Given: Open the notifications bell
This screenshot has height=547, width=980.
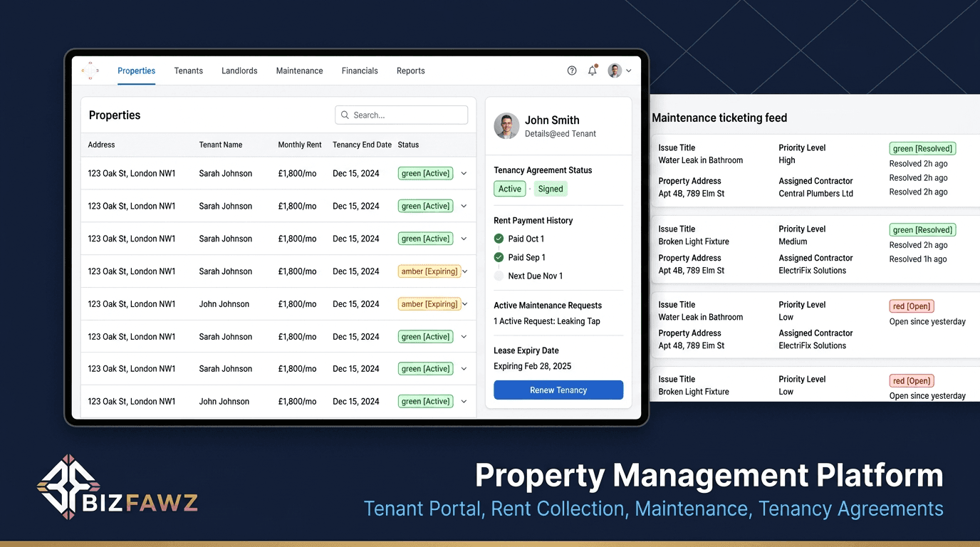Looking at the screenshot, I should pyautogui.click(x=593, y=71).
